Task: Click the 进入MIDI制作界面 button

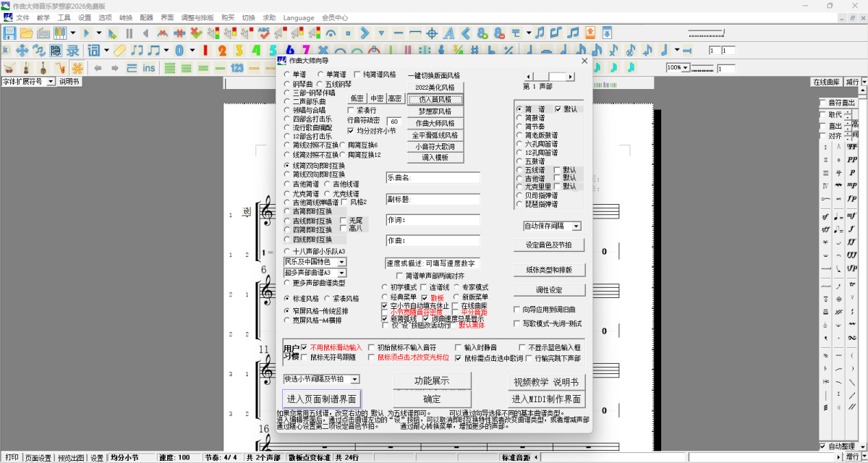Action: coord(547,399)
